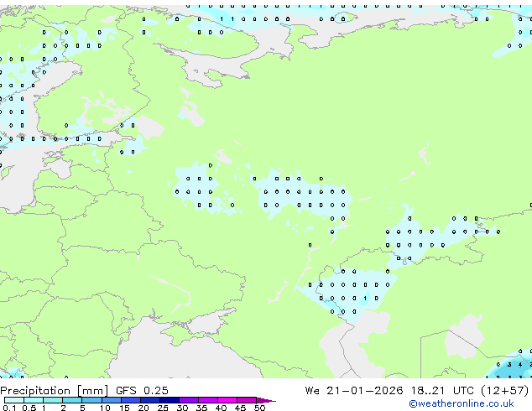Screen dimensions: 532x411
Task: Click the above-50 arrow tip of legend
Action: coord(266,400)
